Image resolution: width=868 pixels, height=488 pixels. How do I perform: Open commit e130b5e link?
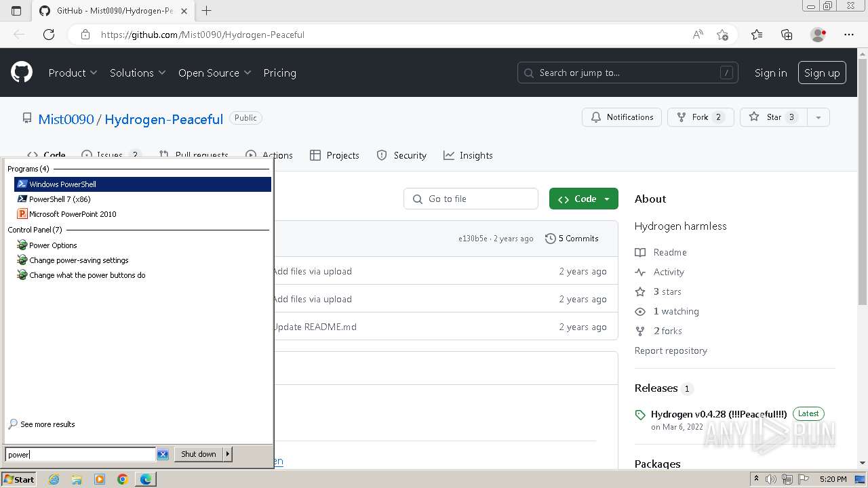tap(473, 239)
